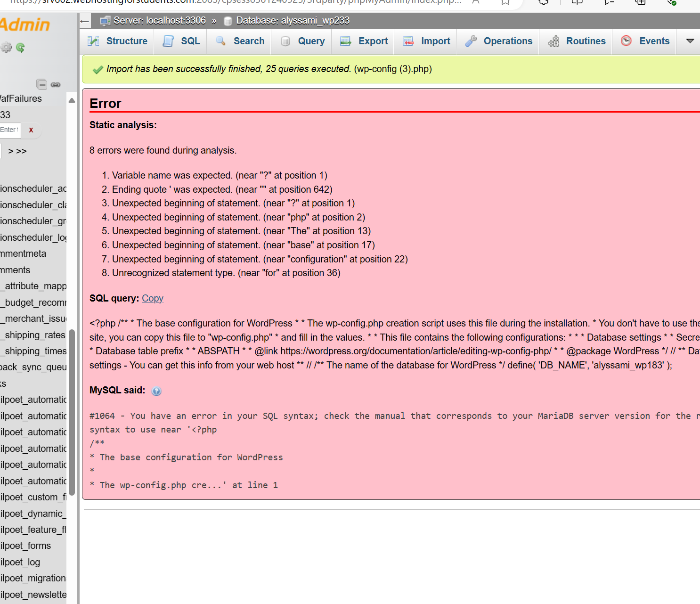Select the ilpoet_custom_fi table entry
Screen dimensions: 700x604
[33, 497]
